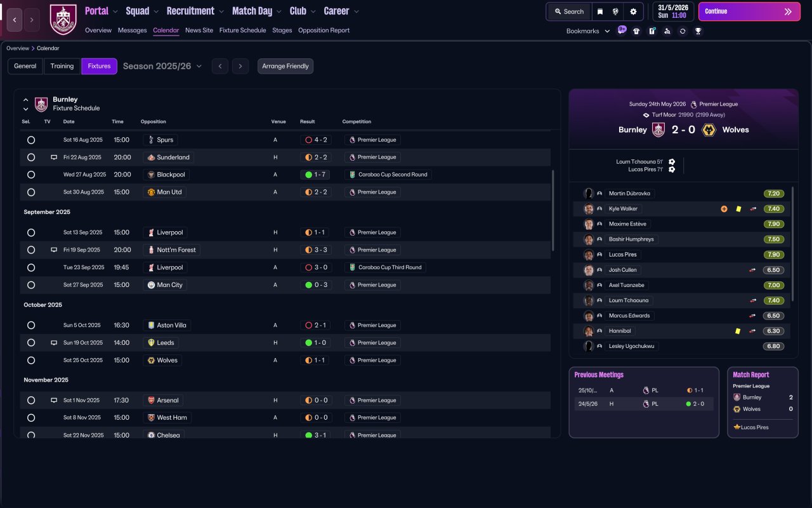Click the shirt icon in the bookmarks row
Viewport: 812px width, 508px height.
click(x=636, y=31)
